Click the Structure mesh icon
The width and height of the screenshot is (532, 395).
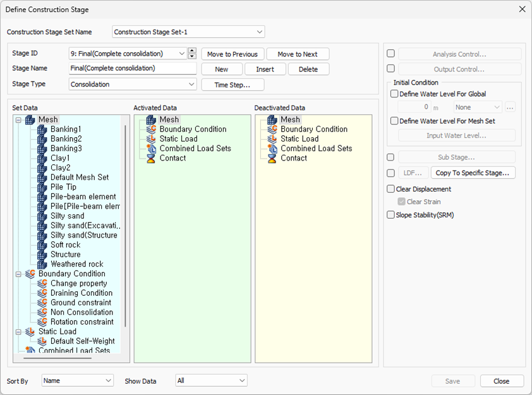42,255
